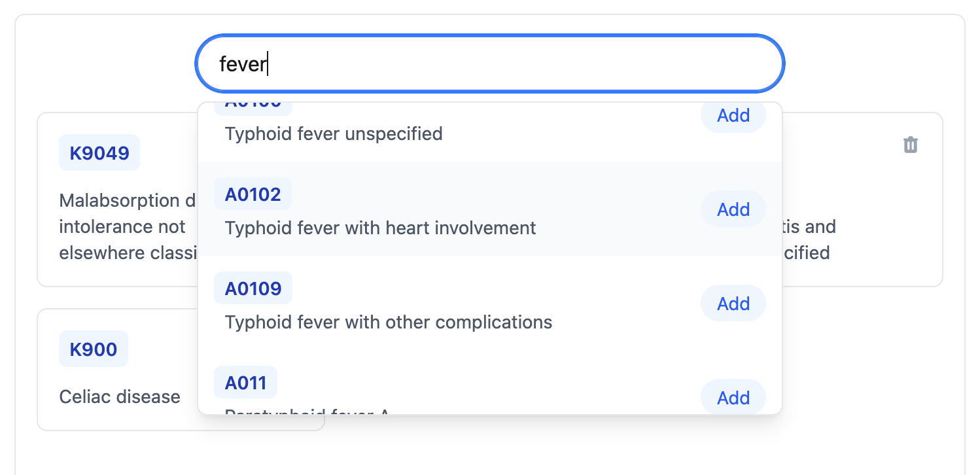Select the K900 code badge
Viewport: 980px width, 475px height.
94,349
